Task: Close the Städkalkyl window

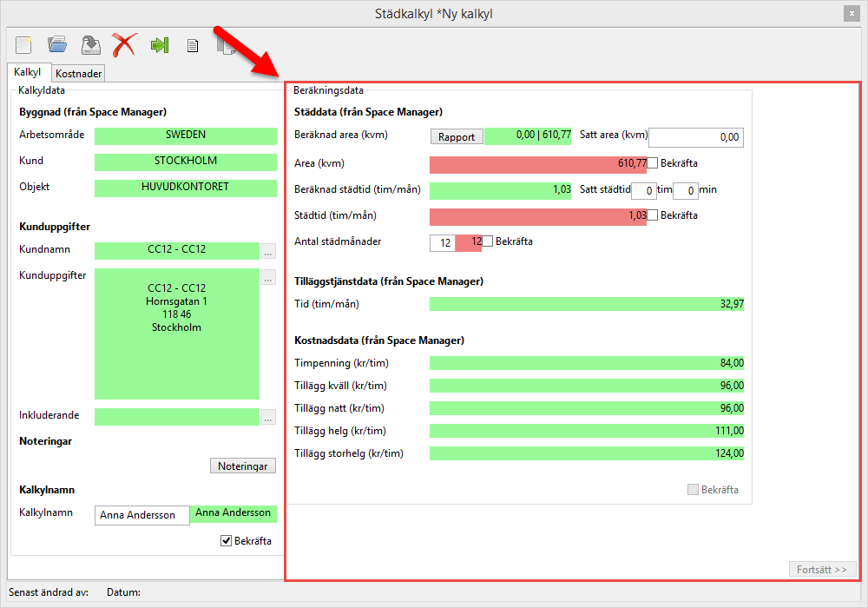Action: [851, 14]
